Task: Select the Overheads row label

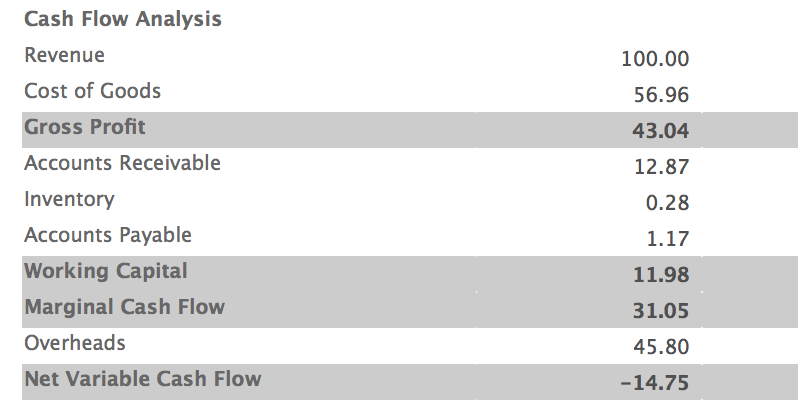Action: pos(75,343)
